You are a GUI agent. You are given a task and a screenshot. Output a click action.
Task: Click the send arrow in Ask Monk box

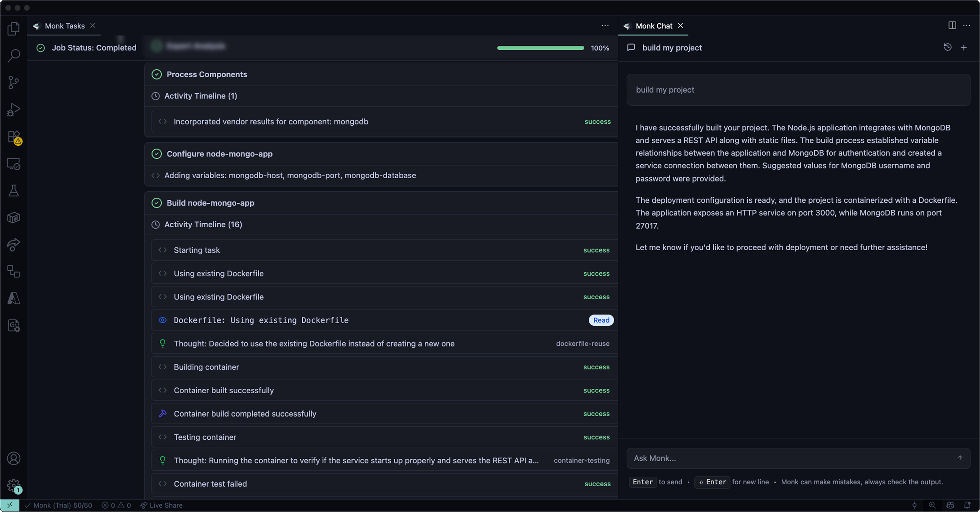point(960,458)
